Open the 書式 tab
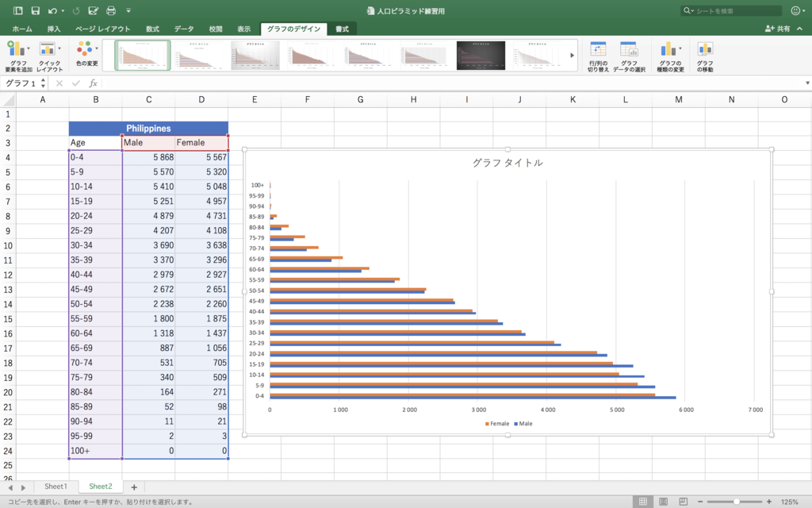Image resolution: width=812 pixels, height=508 pixels. pyautogui.click(x=342, y=29)
